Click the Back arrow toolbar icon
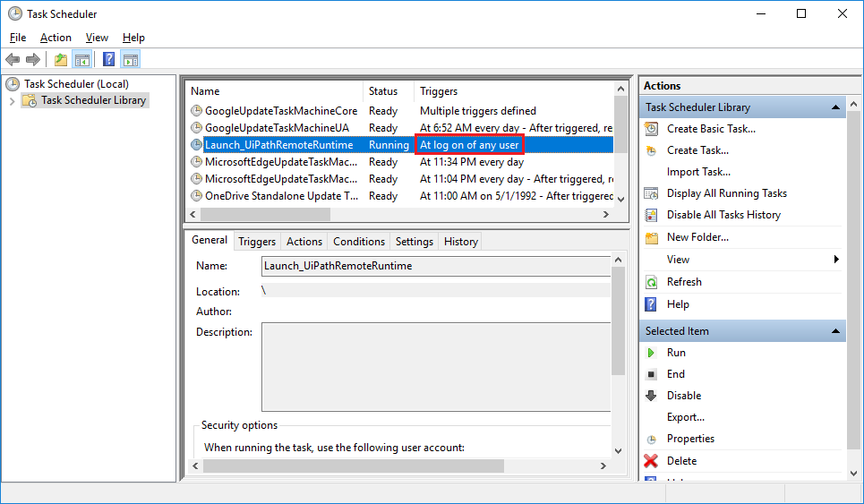 point(12,60)
